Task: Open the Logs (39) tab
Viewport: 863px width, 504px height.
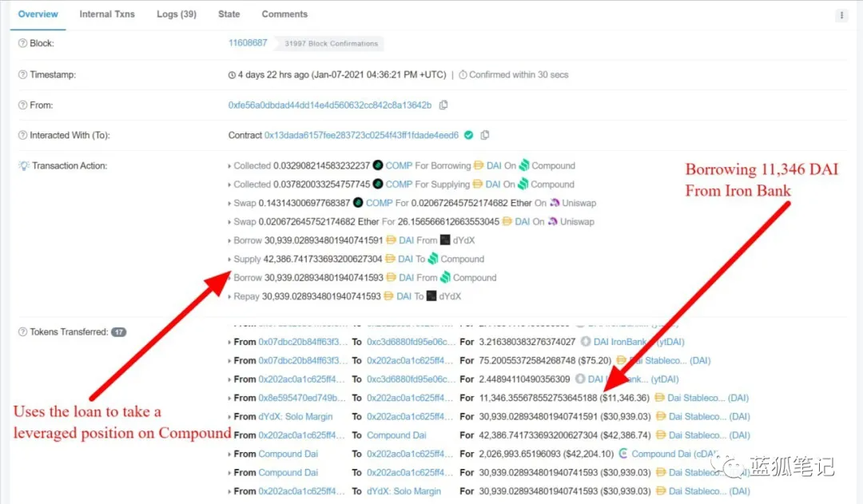Action: coord(177,14)
